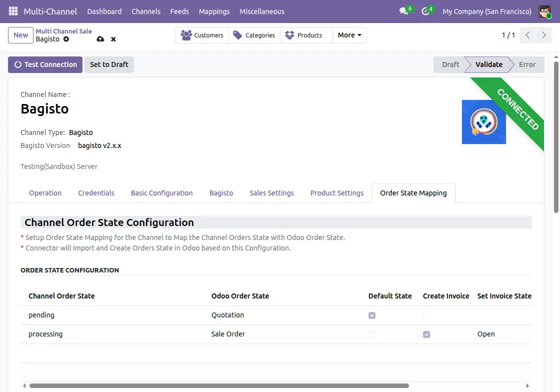Switch to the Sales Settings tab
The width and height of the screenshot is (560, 392).
point(271,193)
